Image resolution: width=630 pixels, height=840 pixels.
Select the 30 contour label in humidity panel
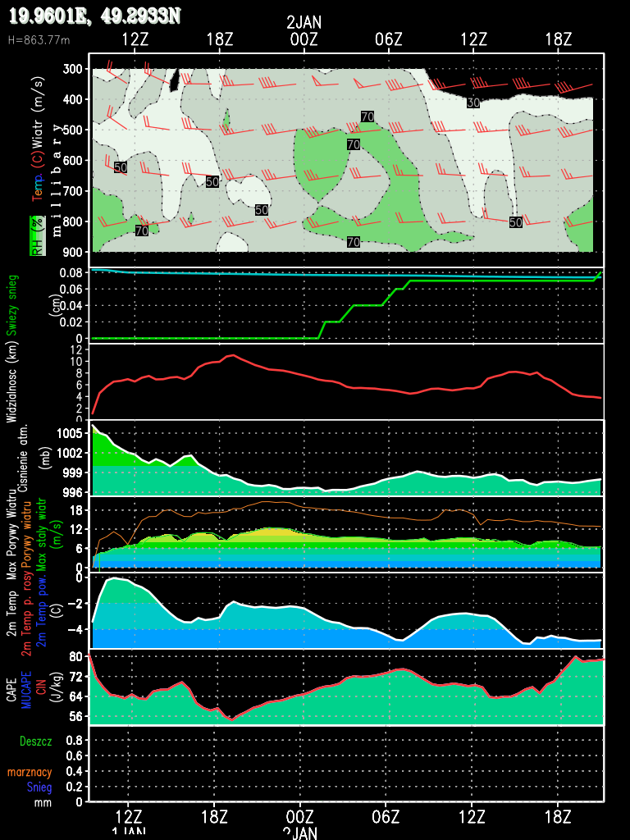click(472, 103)
